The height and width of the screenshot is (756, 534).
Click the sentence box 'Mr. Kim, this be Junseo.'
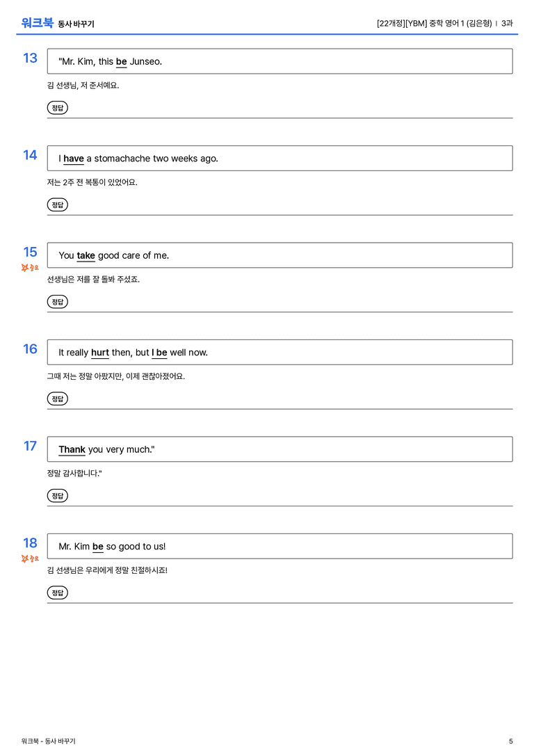coord(280,61)
